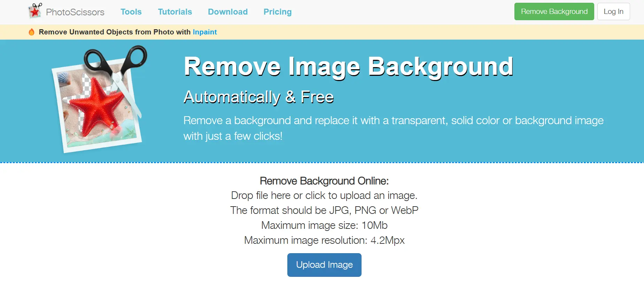Click the "Remove Background Online:" heading
This screenshot has width=644, height=281.
click(324, 181)
